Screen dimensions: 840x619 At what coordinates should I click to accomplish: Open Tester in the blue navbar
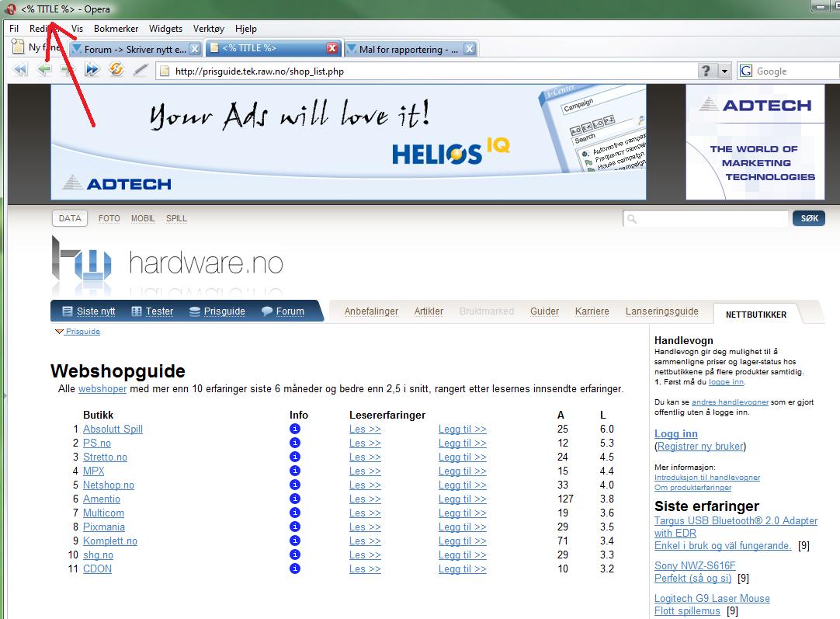[x=152, y=311]
